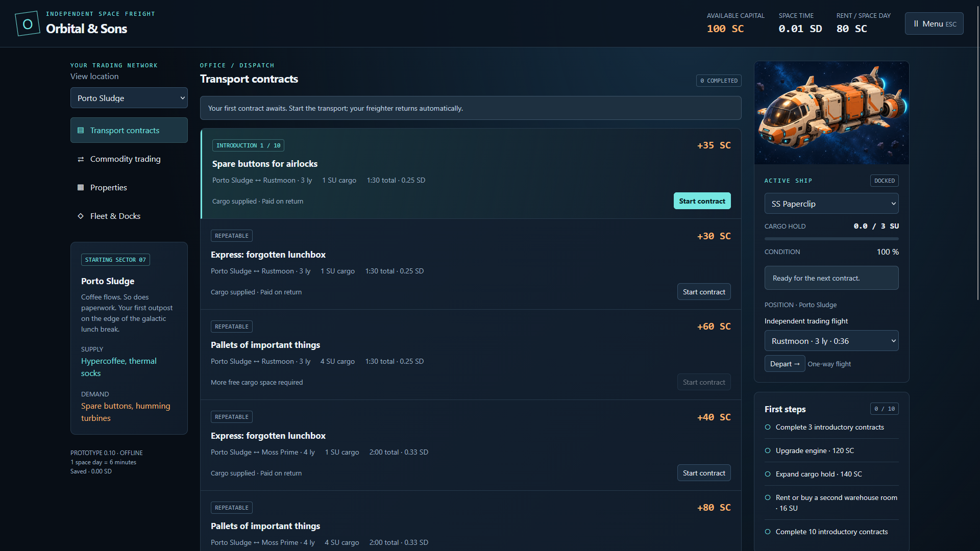The height and width of the screenshot is (551, 980).
Task: Expand the Rustmoon destination flight dropdown
Action: coord(831,341)
